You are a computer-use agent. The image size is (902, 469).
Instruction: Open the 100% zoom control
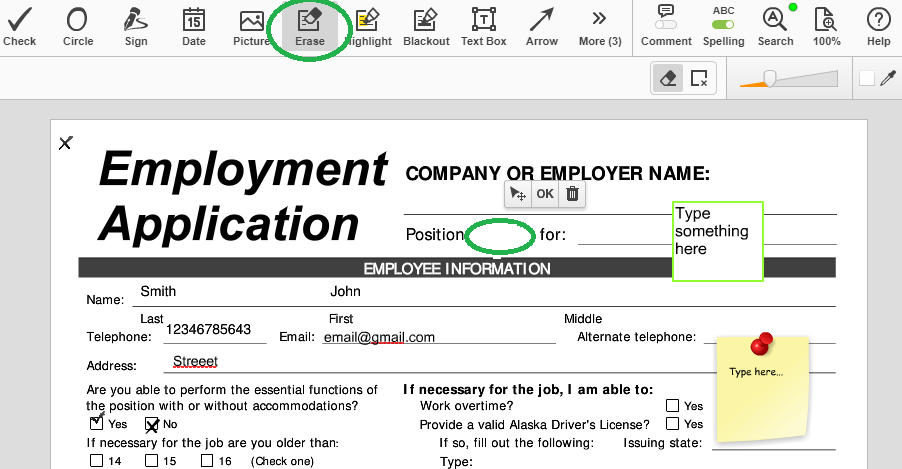pos(827,27)
